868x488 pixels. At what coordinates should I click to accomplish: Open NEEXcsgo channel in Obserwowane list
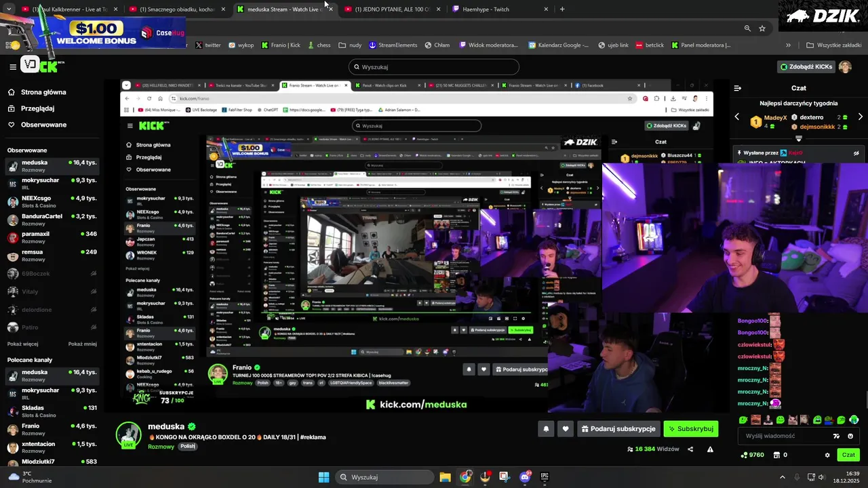coord(52,201)
